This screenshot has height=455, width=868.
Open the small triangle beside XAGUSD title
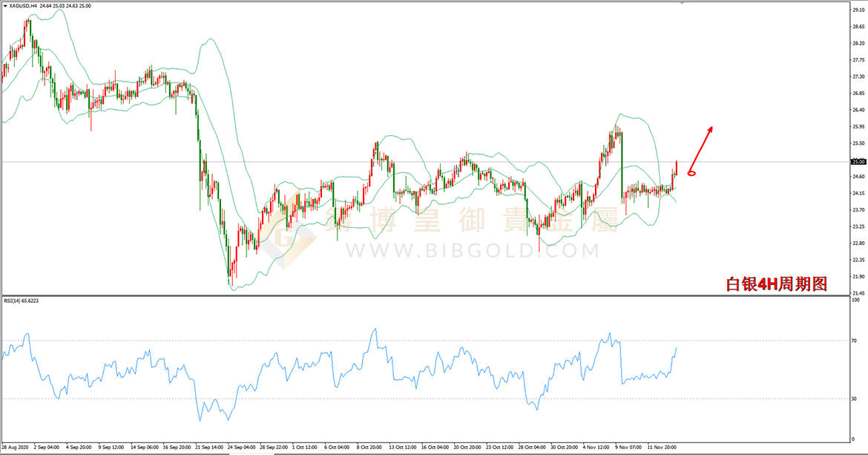pos(5,5)
